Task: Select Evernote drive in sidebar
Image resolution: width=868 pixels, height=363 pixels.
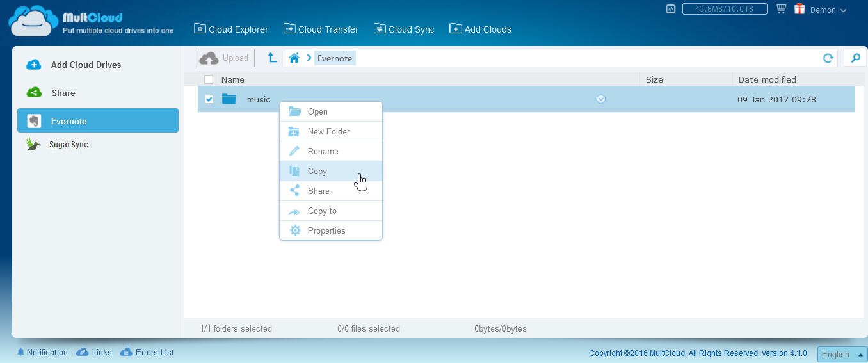Action: click(98, 120)
